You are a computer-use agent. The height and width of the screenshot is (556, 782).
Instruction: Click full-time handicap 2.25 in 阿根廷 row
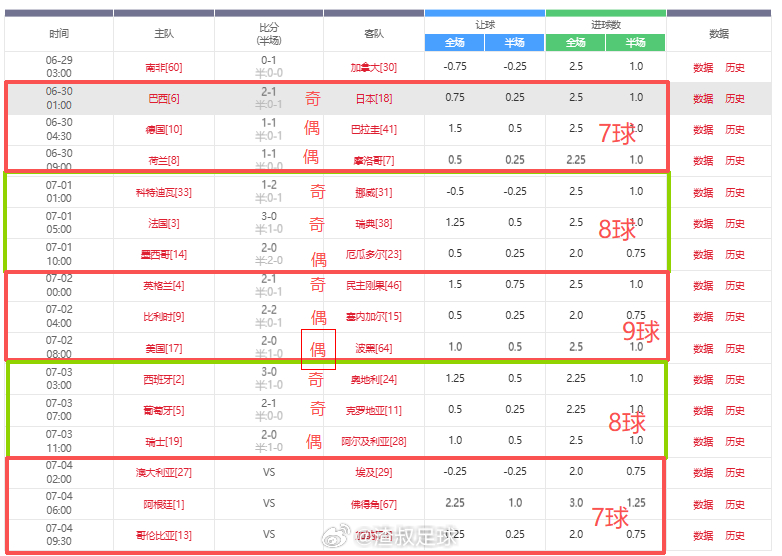(455, 503)
